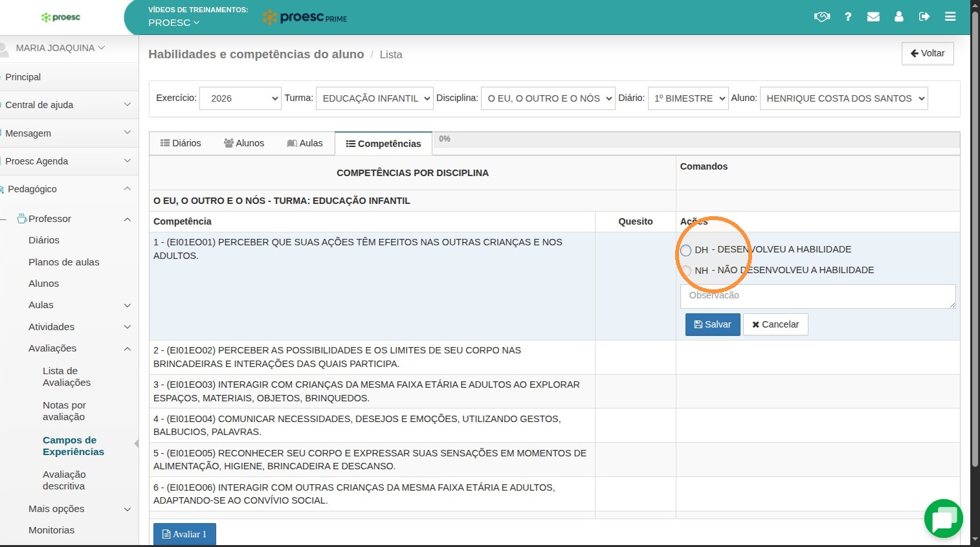
Task: Expand the Aulas submenu in the sidebar
Action: coord(80,305)
